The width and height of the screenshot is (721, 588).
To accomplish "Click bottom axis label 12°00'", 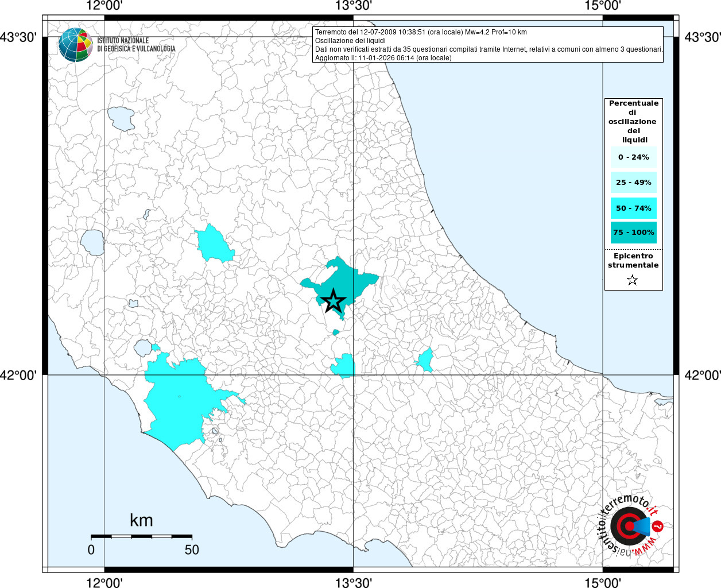I will point(104,582).
